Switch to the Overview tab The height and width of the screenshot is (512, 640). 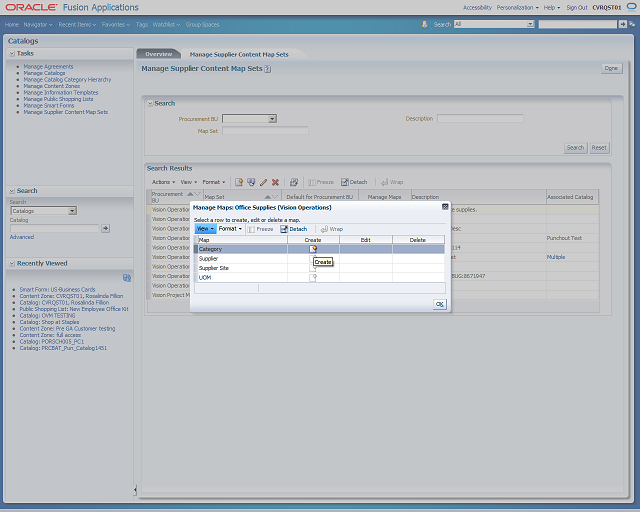click(x=159, y=54)
